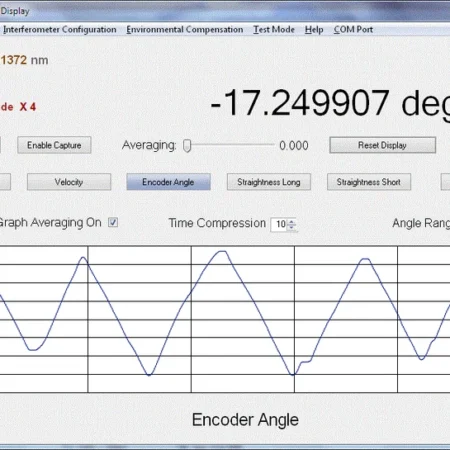Screen dimensions: 450x450
Task: Click the Reset Display button
Action: click(382, 145)
